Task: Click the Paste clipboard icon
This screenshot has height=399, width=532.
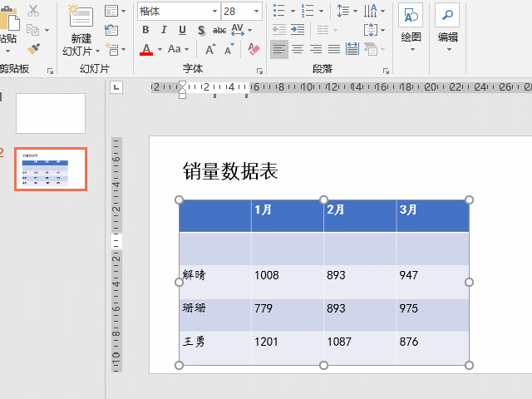Action: pyautogui.click(x=9, y=18)
